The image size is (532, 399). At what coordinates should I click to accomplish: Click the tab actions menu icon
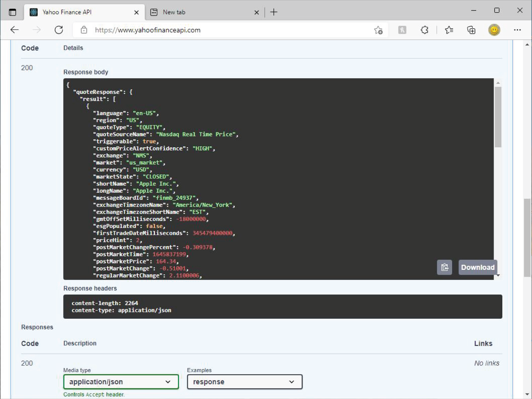click(x=13, y=12)
